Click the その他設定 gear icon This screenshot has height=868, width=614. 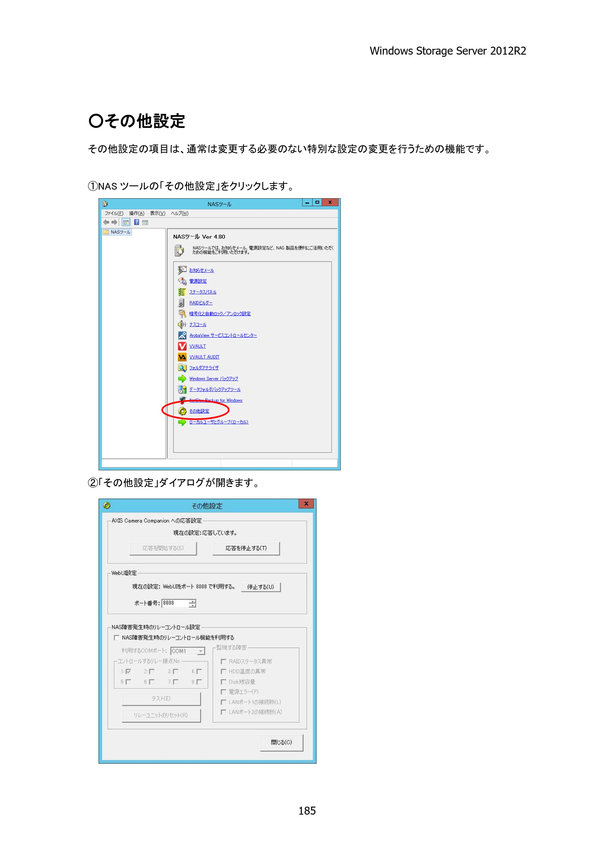click(x=182, y=411)
